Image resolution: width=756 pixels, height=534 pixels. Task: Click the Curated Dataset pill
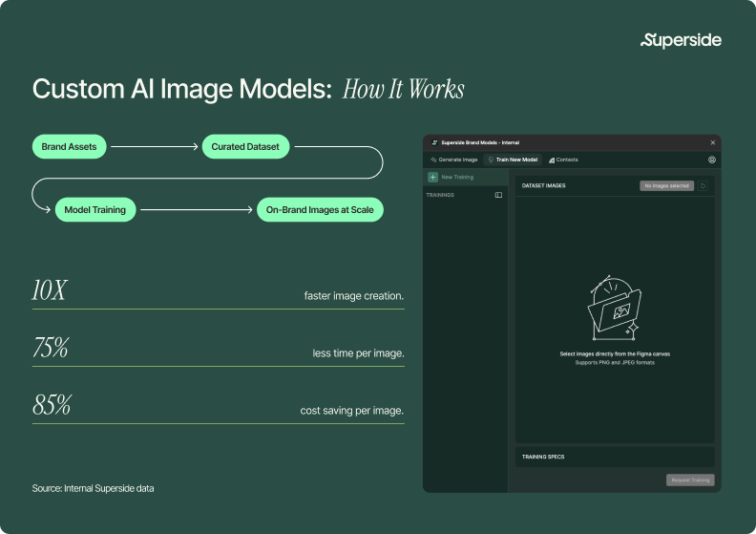245,147
